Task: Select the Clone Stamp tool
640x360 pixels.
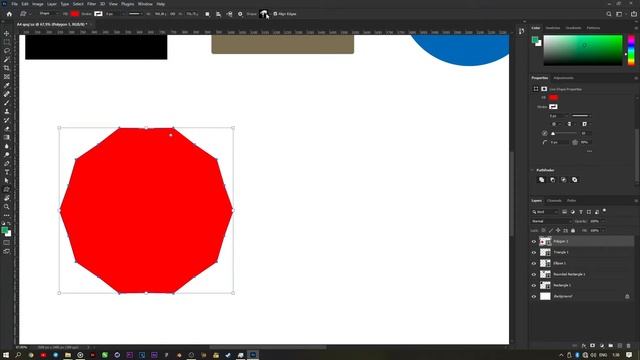Action: pyautogui.click(x=7, y=111)
